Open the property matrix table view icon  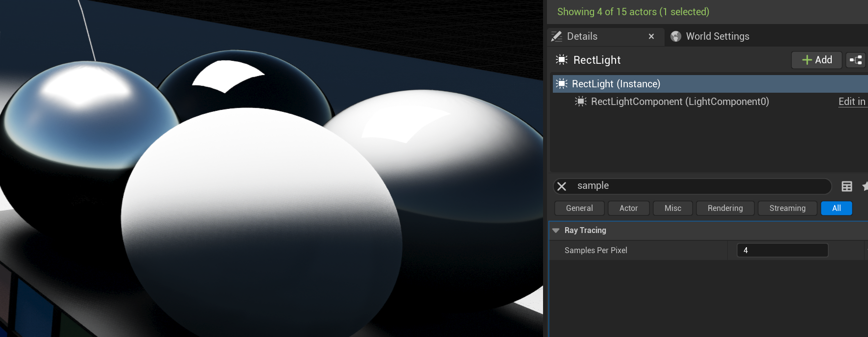(847, 186)
